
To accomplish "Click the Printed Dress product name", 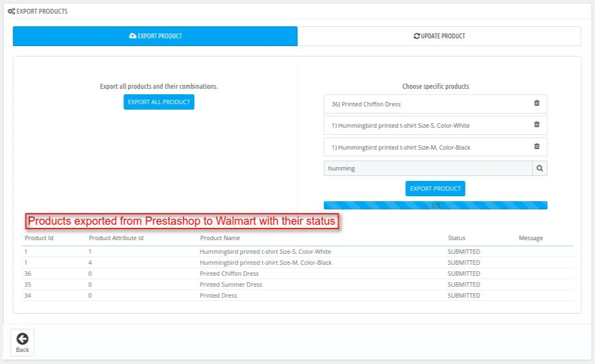I will pos(219,296).
